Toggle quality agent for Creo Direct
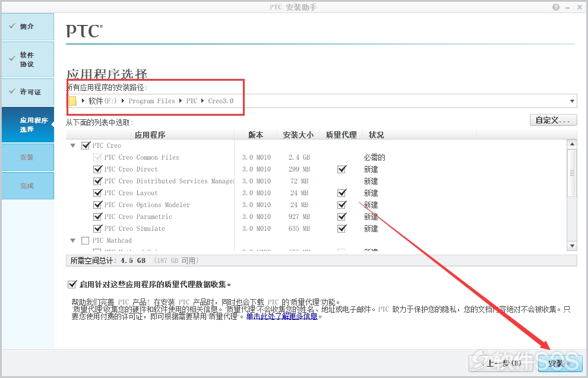This screenshot has width=588, height=378. coord(342,169)
